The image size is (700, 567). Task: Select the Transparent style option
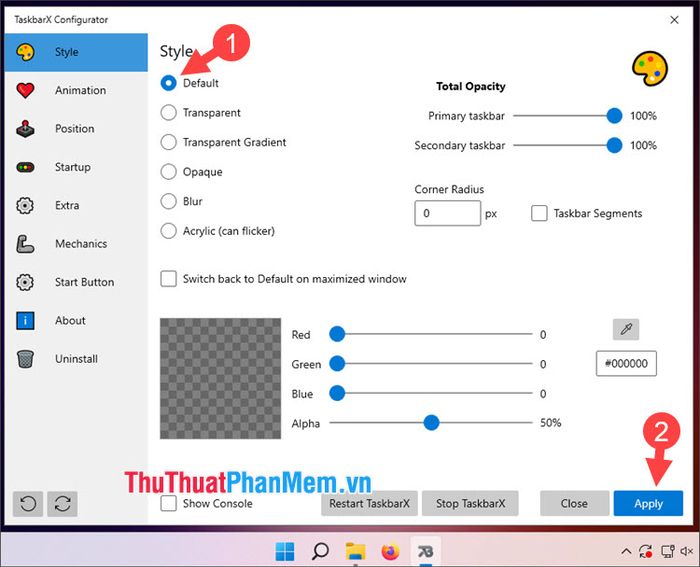[x=168, y=113]
